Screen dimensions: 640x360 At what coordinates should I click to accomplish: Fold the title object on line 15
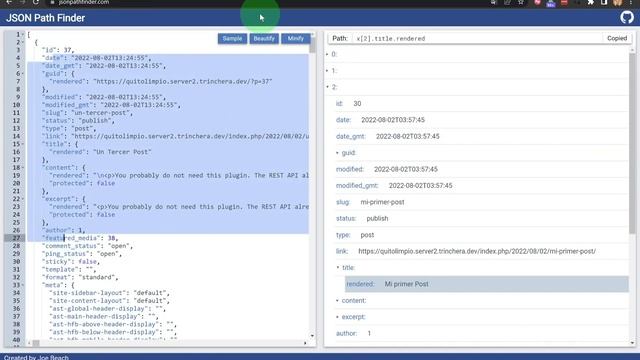click(22, 144)
